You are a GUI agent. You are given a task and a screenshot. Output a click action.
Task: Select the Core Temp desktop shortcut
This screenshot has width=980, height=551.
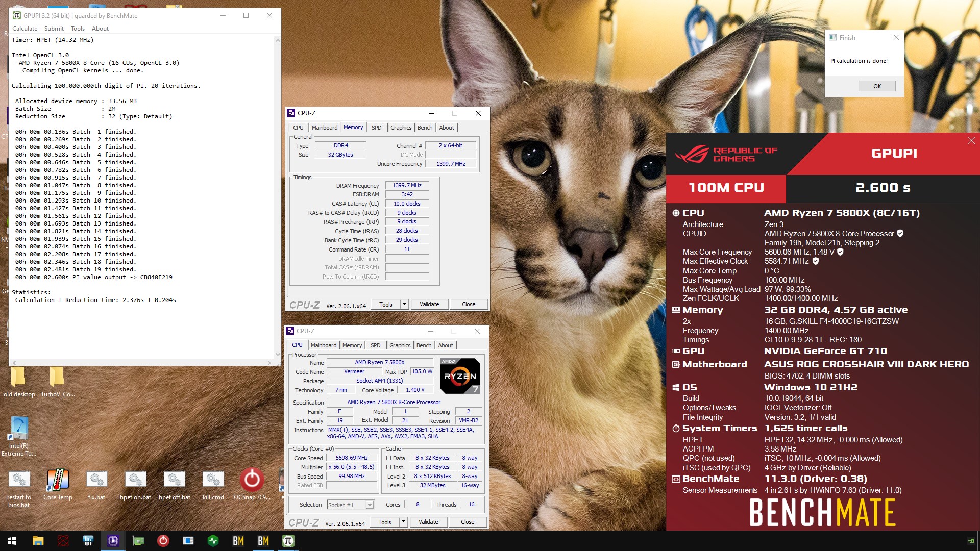[x=58, y=485]
